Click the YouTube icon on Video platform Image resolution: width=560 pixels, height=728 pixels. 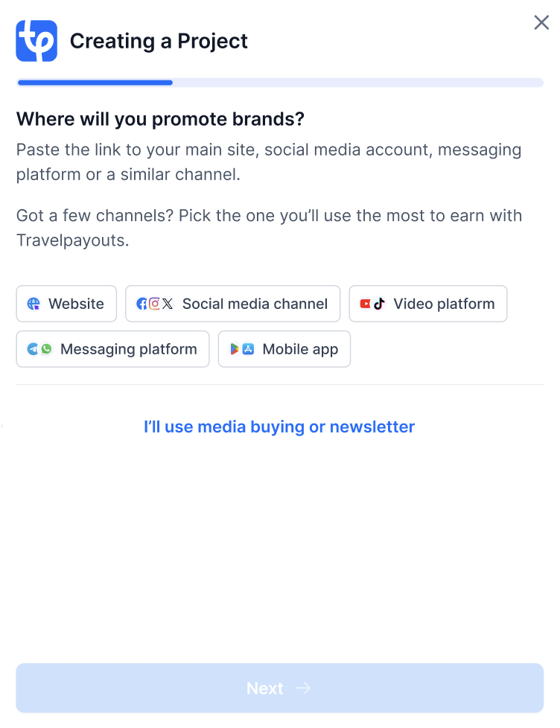click(x=366, y=304)
